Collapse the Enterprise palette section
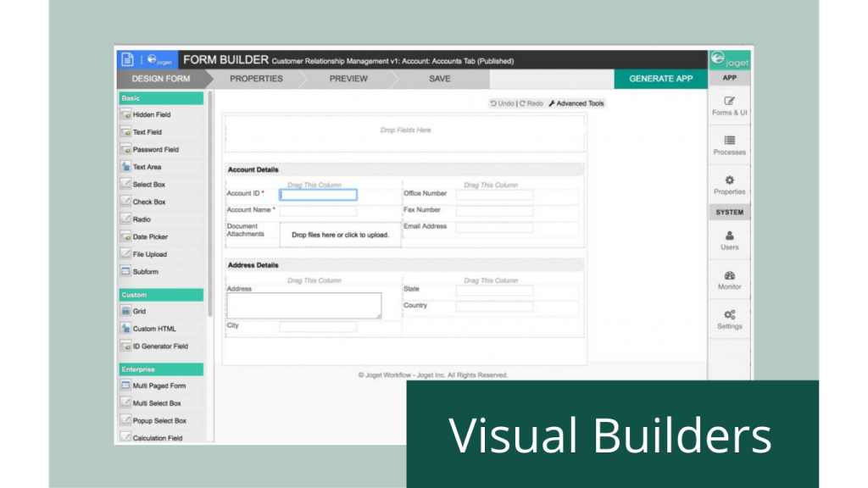This screenshot has height=488, width=868. tap(161, 369)
